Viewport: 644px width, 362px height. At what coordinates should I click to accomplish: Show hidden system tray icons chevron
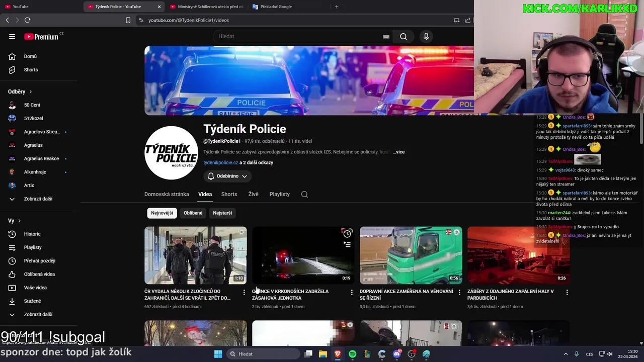tap(566, 354)
